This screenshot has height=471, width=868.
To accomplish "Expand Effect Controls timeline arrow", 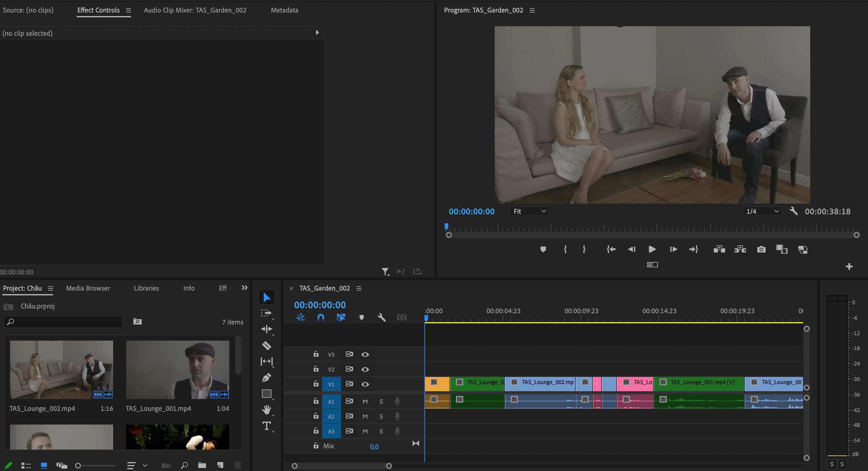I will 317,33.
